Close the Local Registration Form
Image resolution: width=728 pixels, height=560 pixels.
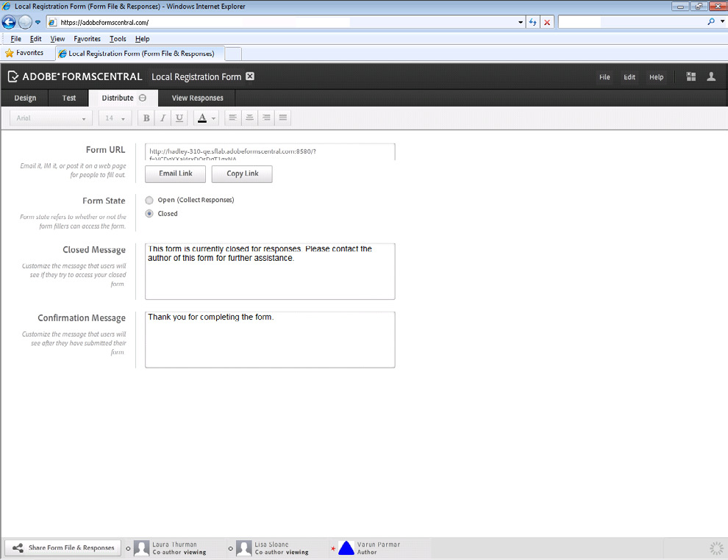point(250,76)
